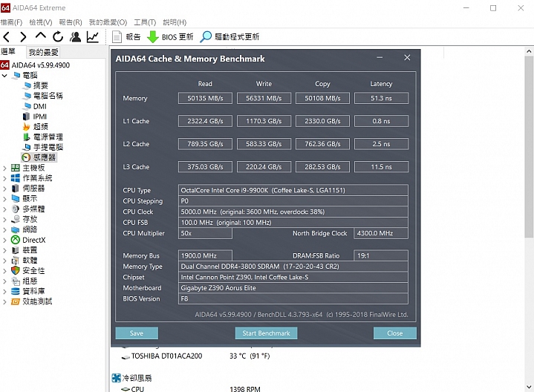Open the graph chart toolbar icon

pyautogui.click(x=92, y=37)
